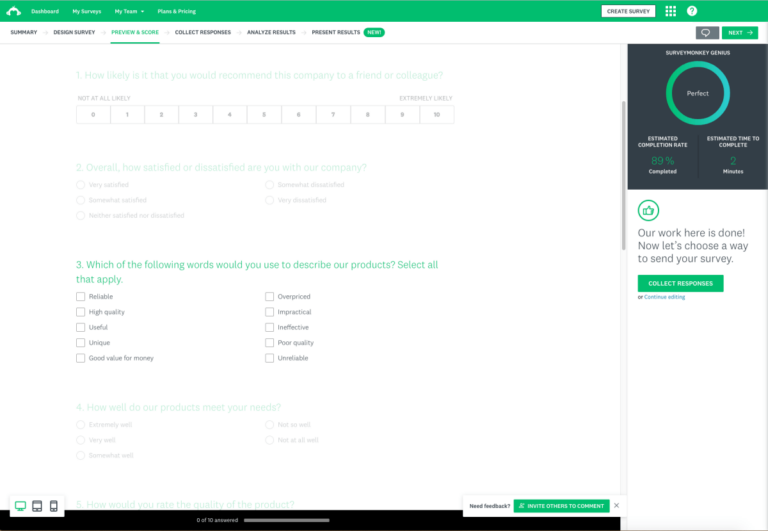Viewport: 768px width, 531px height.
Task: Close the Need feedback banner
Action: click(x=616, y=506)
